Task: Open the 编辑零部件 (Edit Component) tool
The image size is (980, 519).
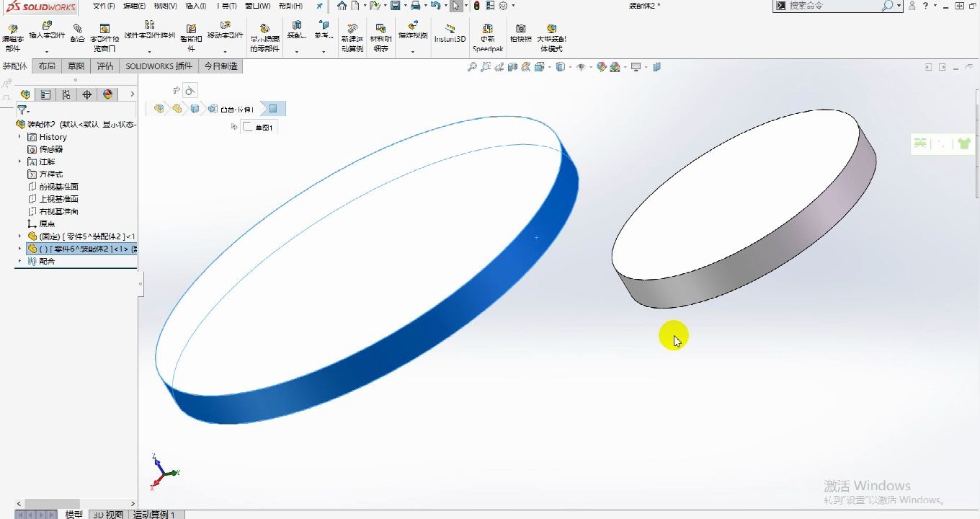Action: [13, 32]
